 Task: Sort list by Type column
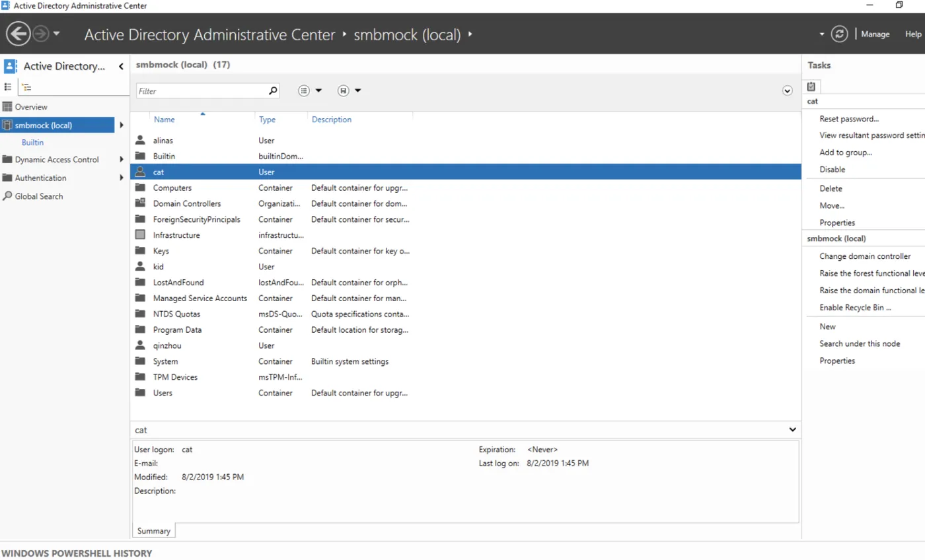pyautogui.click(x=267, y=120)
